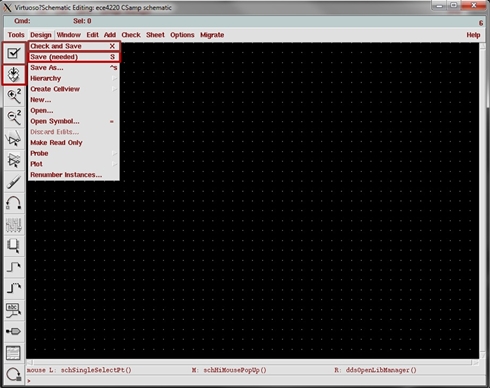This screenshot has width=490, height=388.
Task: Click the Check and Save toolbar icon
Action: coord(14,53)
